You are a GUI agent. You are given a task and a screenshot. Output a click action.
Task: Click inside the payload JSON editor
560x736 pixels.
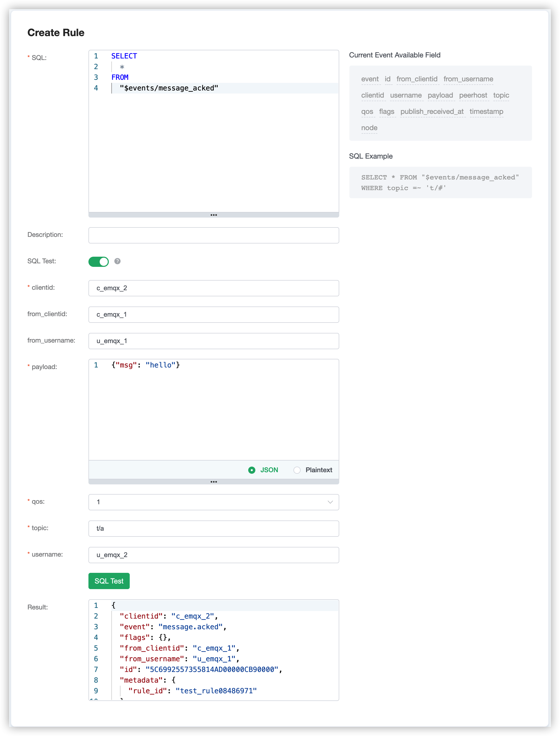pyautogui.click(x=214, y=410)
